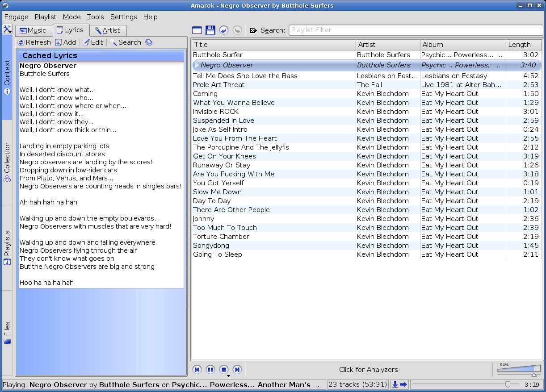Screen dimensions: 546x392
Task: Open the Playlists sidebar tab
Action: click(x=7, y=248)
